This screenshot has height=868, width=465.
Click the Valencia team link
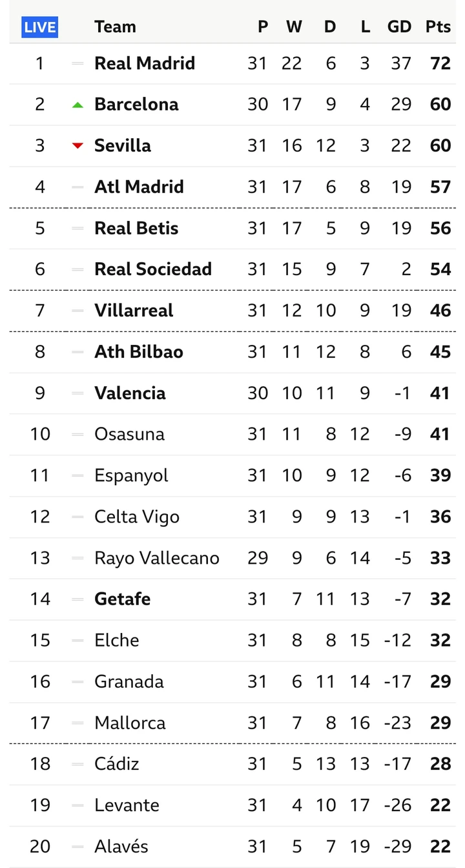(130, 393)
